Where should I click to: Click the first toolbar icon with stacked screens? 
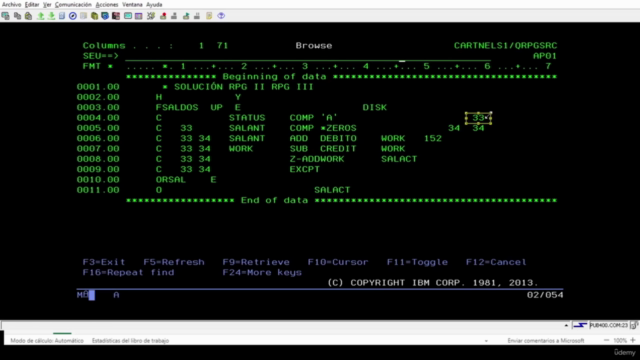pyautogui.click(x=6, y=16)
